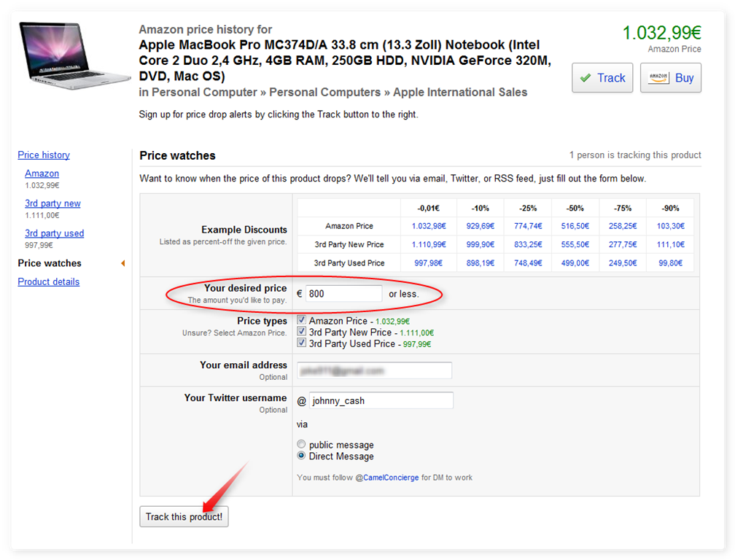Pick 3rd Party Used -25% value 748,49€
This screenshot has height=560, width=735.
(528, 263)
